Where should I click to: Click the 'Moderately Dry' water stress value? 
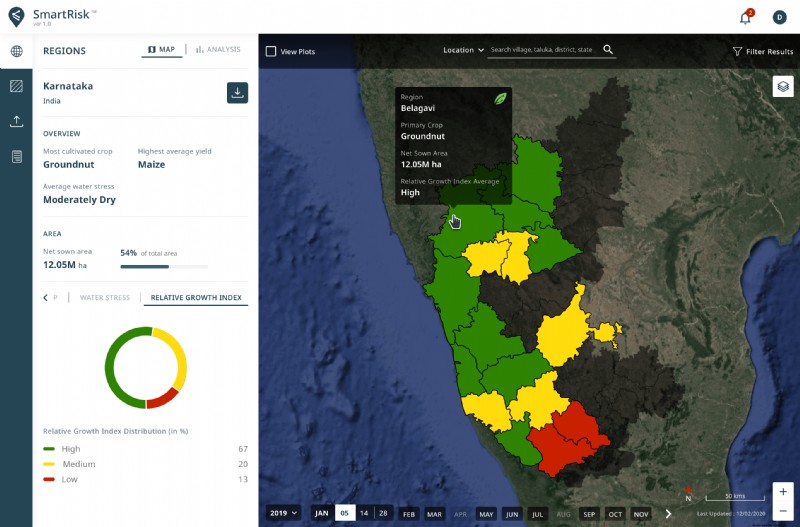[x=79, y=200]
